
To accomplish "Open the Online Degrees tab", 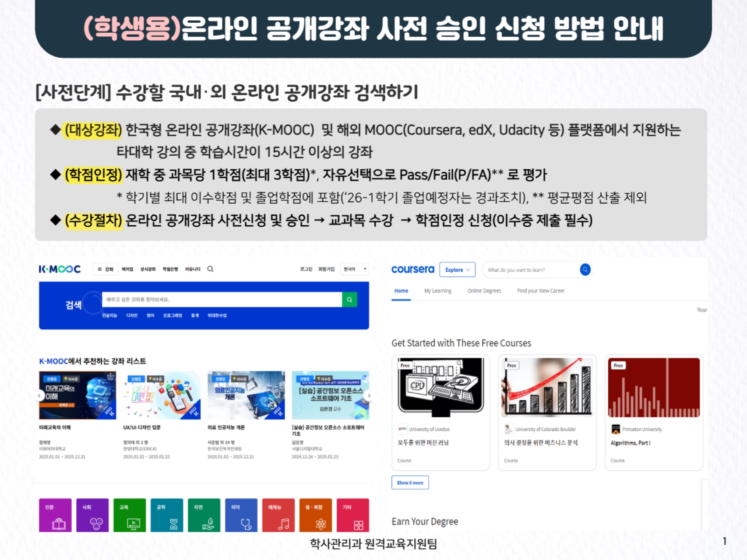I will pos(484,291).
